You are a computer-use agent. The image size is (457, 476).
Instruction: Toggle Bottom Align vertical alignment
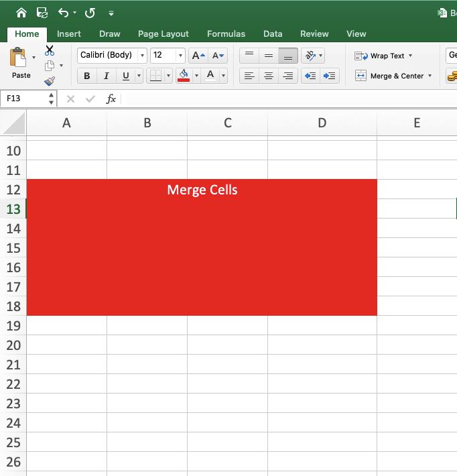pos(288,56)
